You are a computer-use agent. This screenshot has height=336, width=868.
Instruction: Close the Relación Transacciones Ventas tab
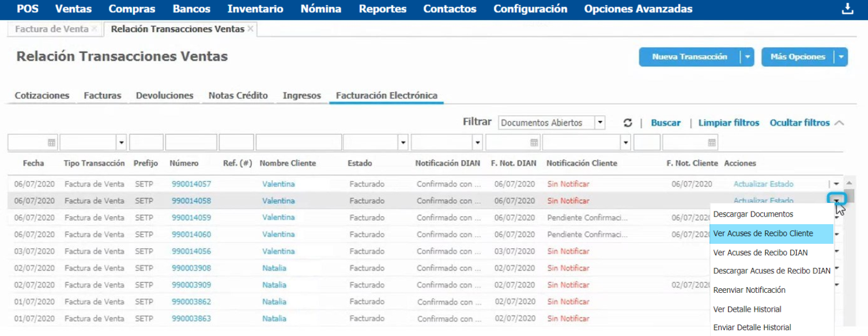[250, 29]
